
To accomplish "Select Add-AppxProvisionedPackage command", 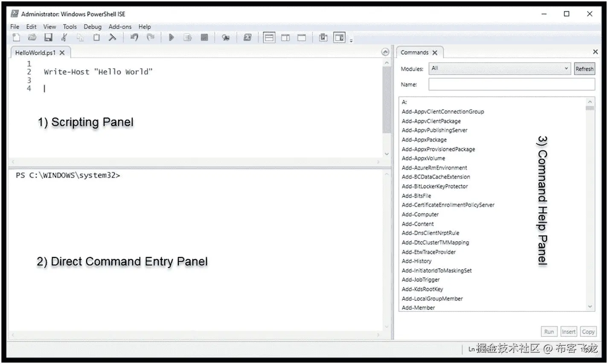I will [x=438, y=149].
